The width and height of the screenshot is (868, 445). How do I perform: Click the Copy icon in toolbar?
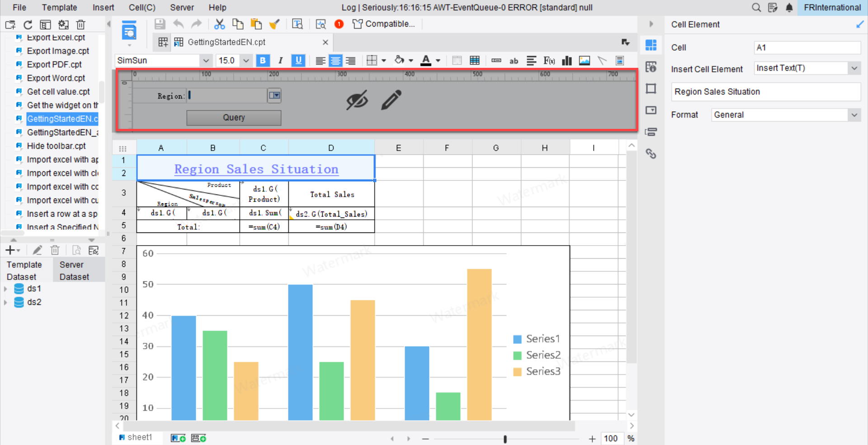238,24
